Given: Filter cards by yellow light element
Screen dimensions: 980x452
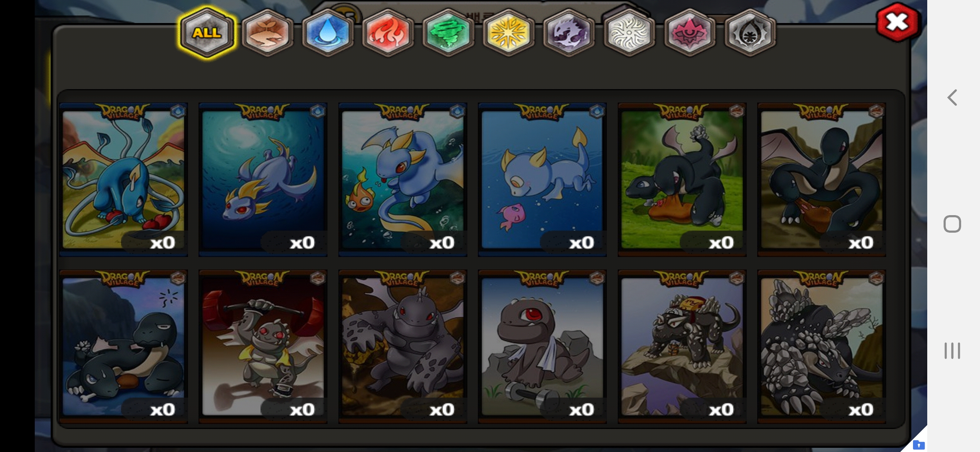Looking at the screenshot, I should point(508,33).
